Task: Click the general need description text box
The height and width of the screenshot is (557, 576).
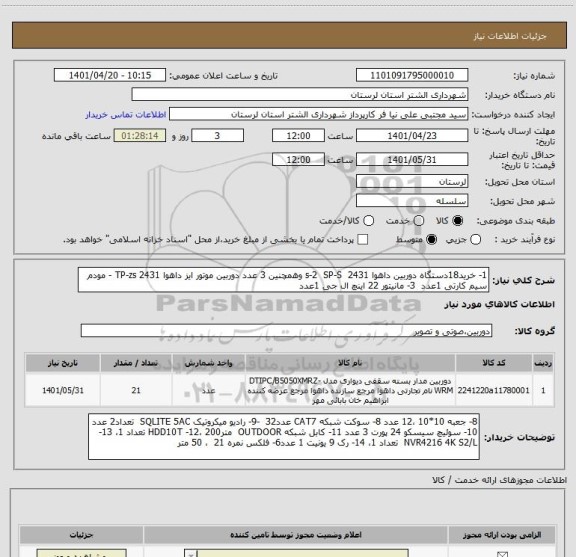Action: coord(284,280)
